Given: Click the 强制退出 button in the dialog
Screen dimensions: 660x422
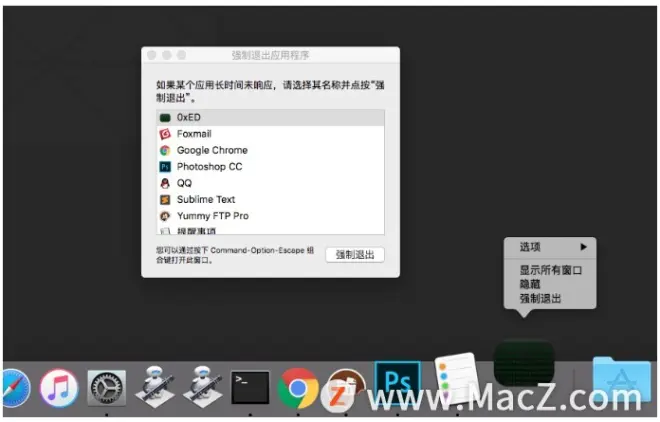Looking at the screenshot, I should [x=355, y=255].
